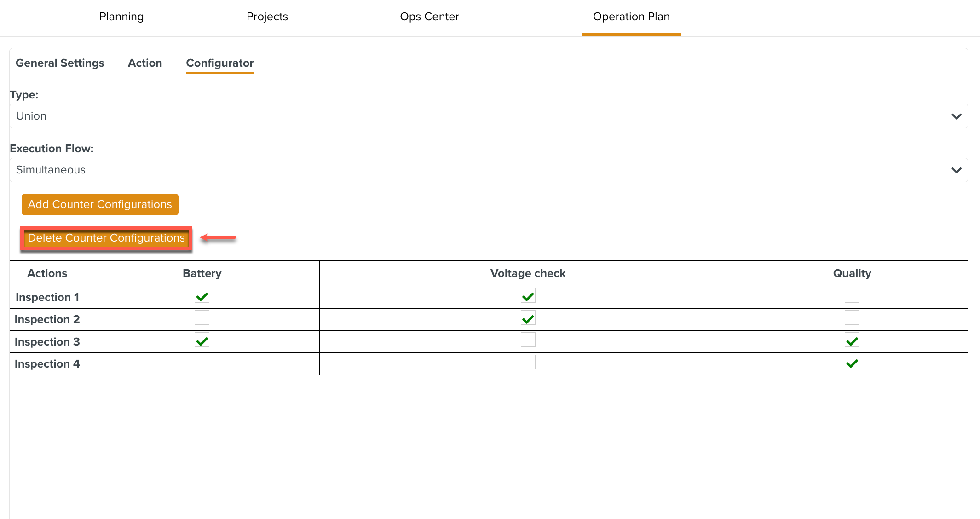The image size is (980, 519).
Task: Uncheck Quality for Inspection 4
Action: pos(852,363)
